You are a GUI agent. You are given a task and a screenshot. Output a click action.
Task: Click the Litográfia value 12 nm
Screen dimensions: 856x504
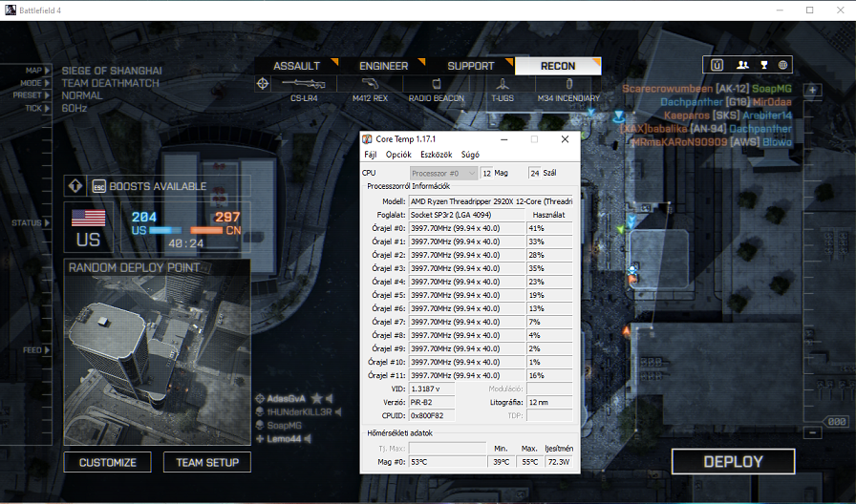pyautogui.click(x=549, y=402)
